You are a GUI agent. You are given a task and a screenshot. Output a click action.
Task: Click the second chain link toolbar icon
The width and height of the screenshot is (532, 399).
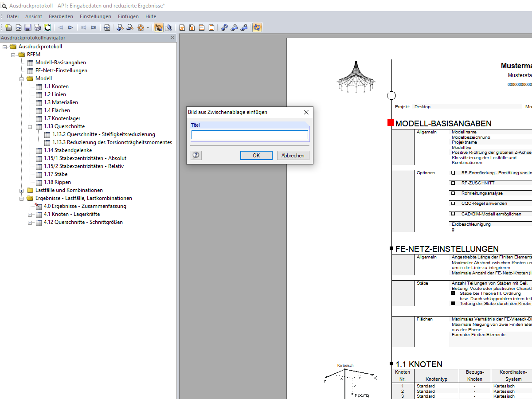click(234, 27)
